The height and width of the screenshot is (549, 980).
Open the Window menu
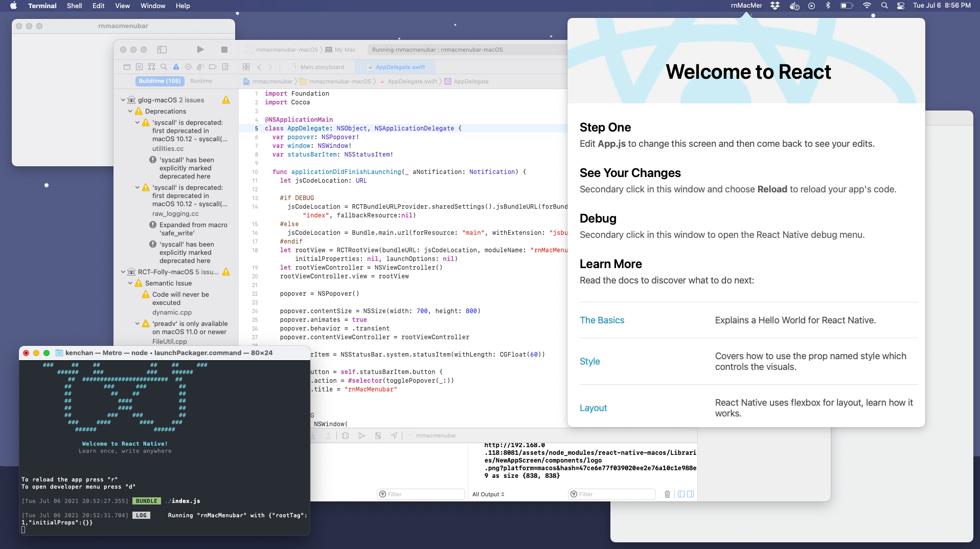[153, 6]
